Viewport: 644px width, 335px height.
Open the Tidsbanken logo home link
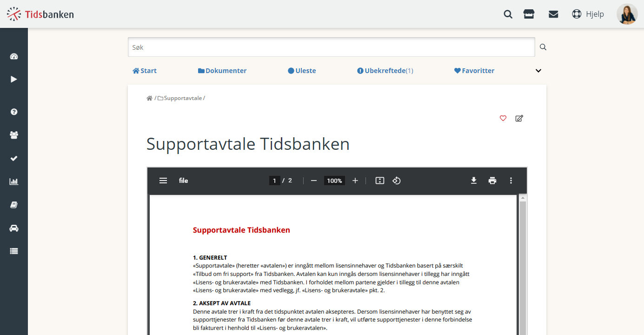40,14
